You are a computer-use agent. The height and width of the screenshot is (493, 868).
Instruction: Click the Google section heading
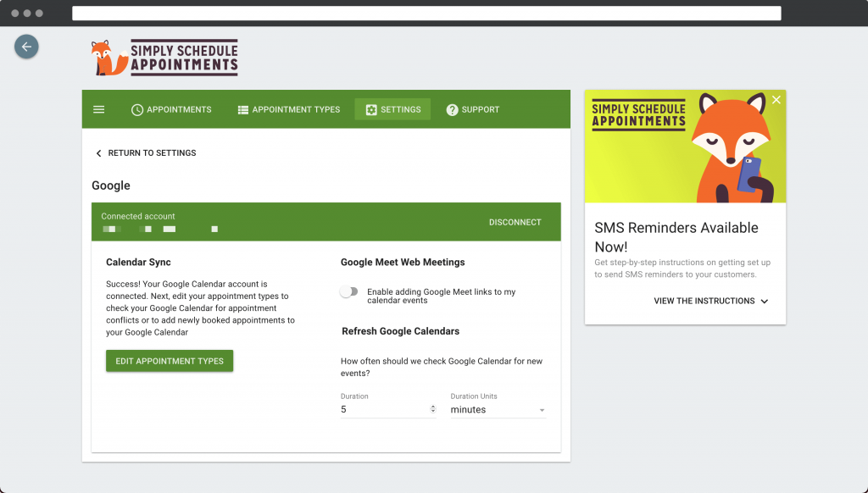(x=111, y=186)
